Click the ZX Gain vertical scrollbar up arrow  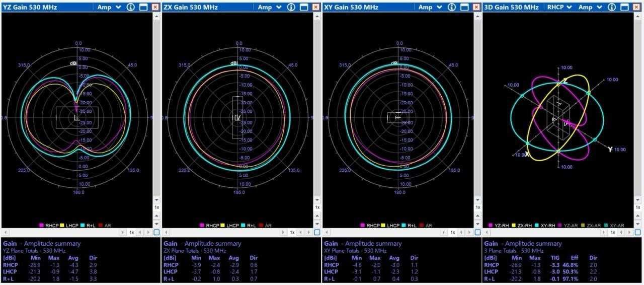click(x=317, y=17)
